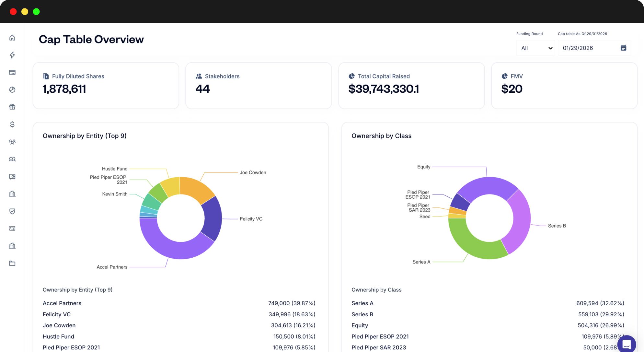
Task: Click the gift box sidebar icon
Action: pos(12,107)
